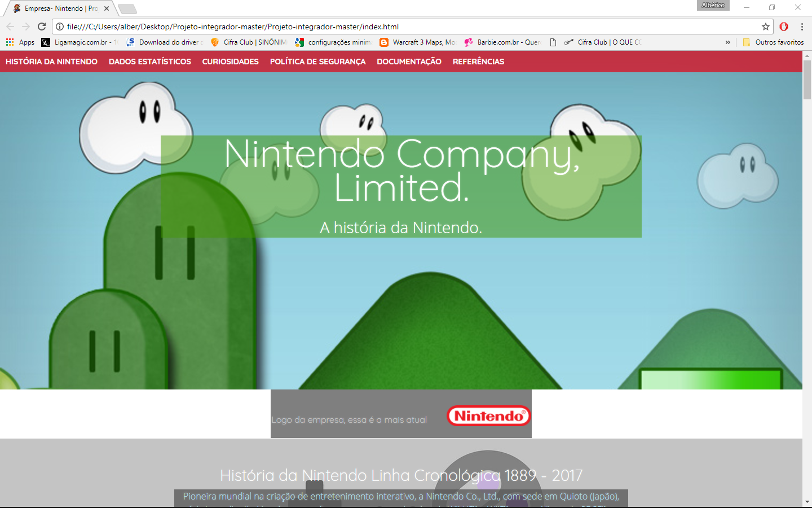This screenshot has height=508, width=812.
Task: Click the vertical scrollbar thumb
Action: (807, 80)
